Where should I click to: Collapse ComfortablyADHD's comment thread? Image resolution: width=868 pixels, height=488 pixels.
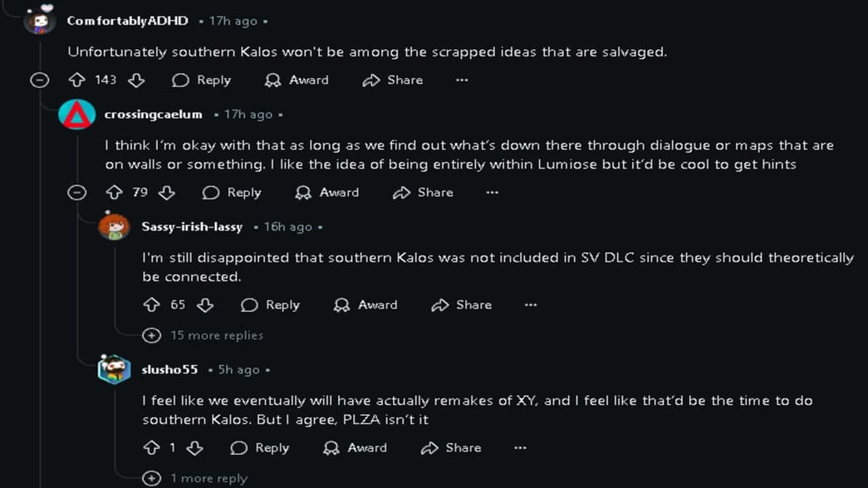coord(39,80)
